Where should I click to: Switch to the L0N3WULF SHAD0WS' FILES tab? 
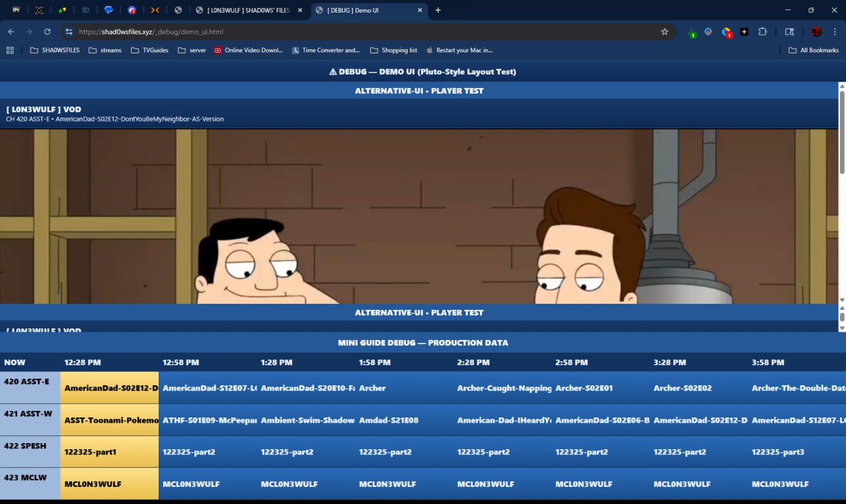click(x=248, y=11)
